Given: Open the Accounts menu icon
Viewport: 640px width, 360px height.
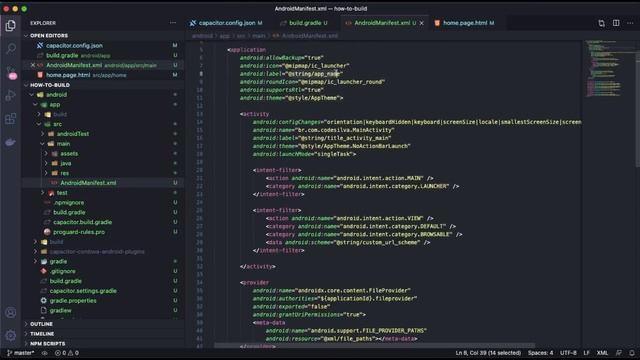Looking at the screenshot, I should coord(11,313).
